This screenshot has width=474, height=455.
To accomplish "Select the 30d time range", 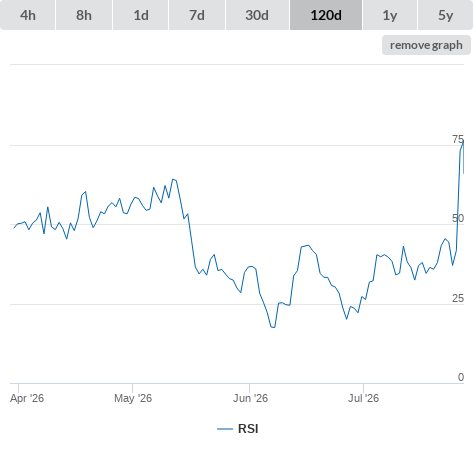I will (257, 15).
